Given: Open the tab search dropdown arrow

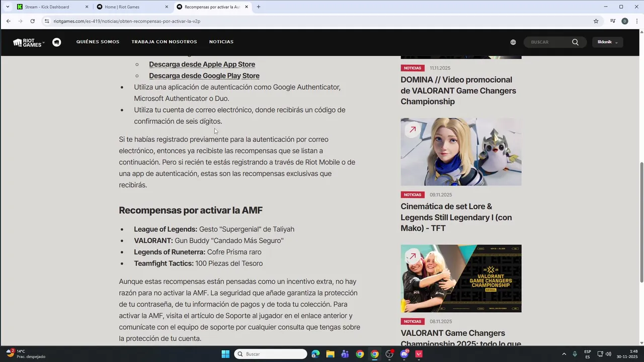Looking at the screenshot, I should point(8,7).
